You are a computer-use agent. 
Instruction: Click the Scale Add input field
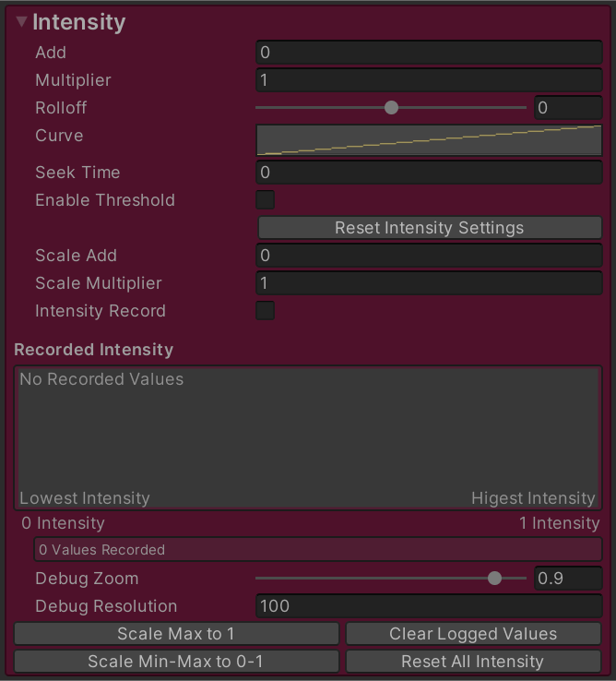coord(428,256)
